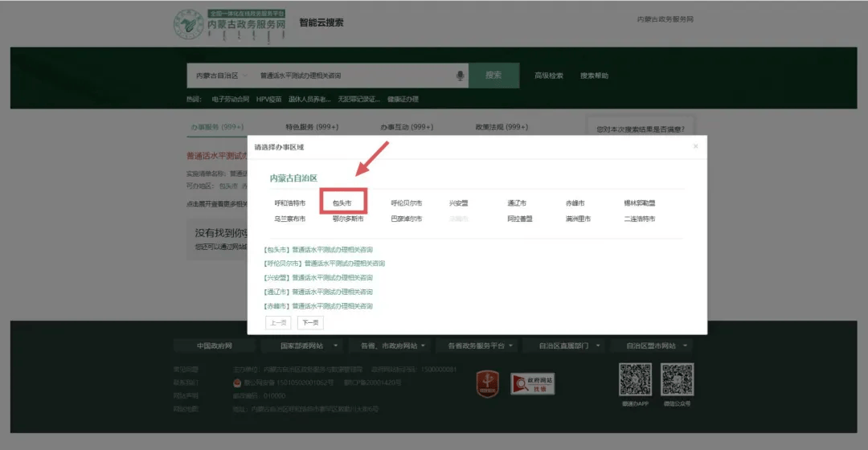Click the 蒙速办APP QR code
The height and width of the screenshot is (450, 868).
point(634,380)
